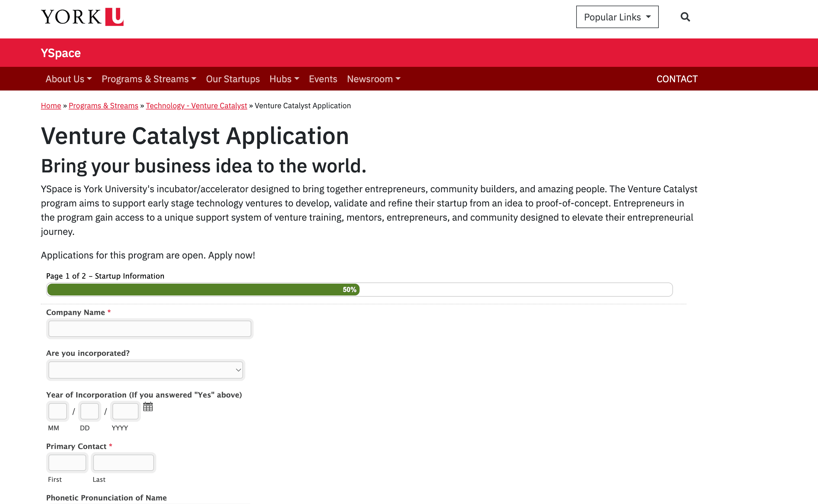Expand the Hubs menu

[284, 79]
